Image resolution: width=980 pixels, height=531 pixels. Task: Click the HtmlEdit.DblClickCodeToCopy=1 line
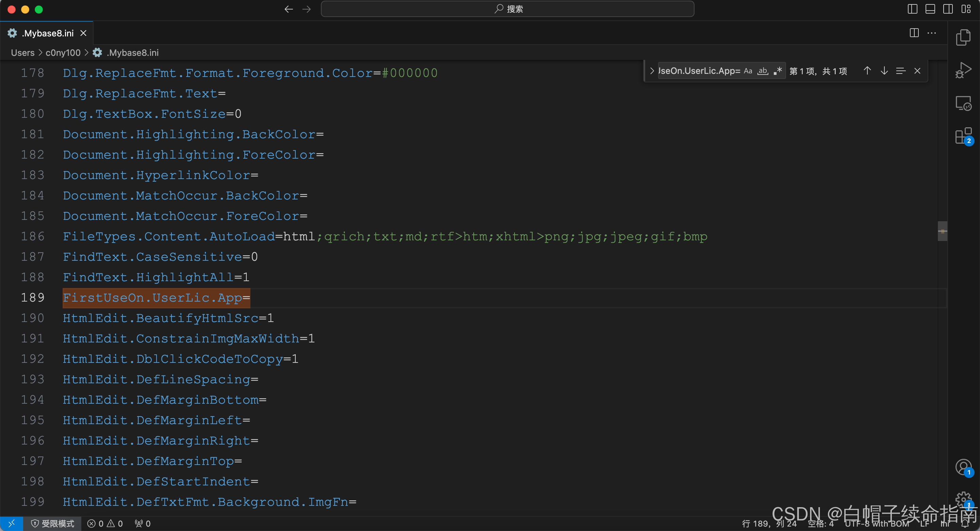tap(180, 359)
